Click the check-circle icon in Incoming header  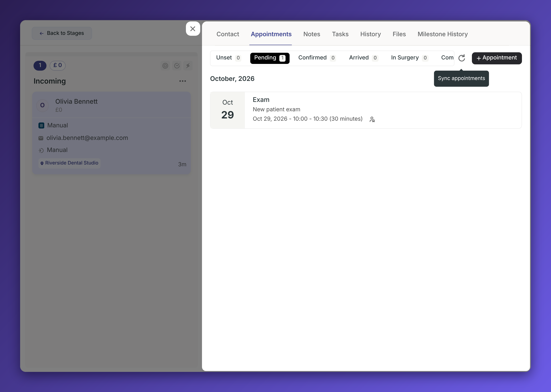tap(177, 66)
